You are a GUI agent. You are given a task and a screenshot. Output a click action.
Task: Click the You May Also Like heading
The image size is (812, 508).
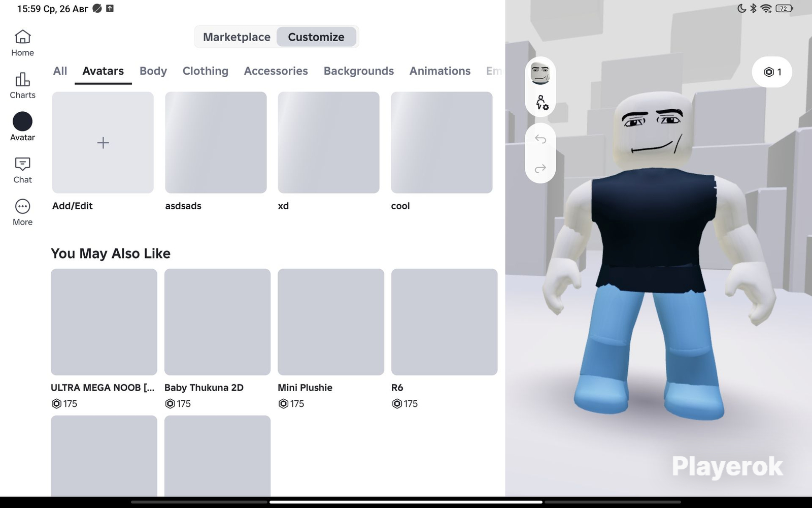pos(111,253)
